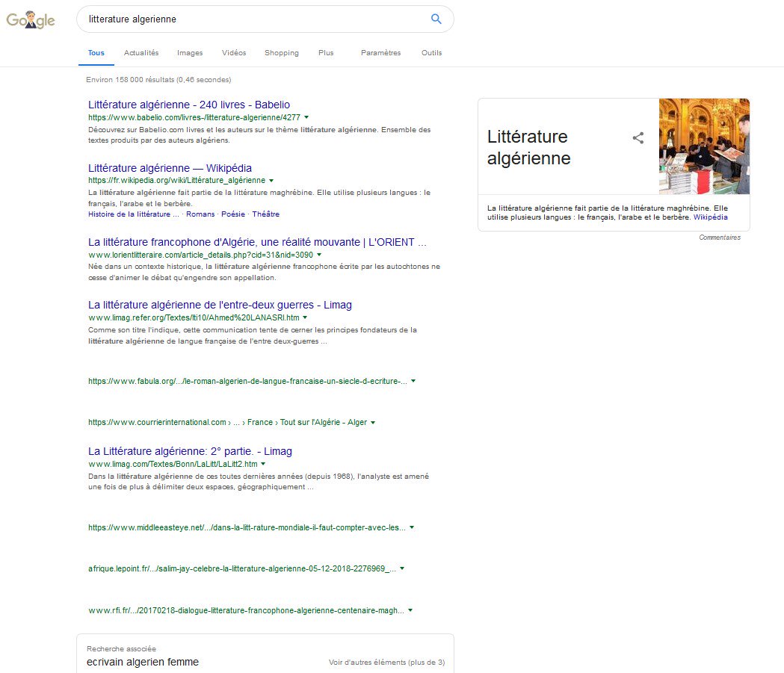Expand dropdown arrow next to fabula.org URL
The height and width of the screenshot is (673, 784).
413,381
